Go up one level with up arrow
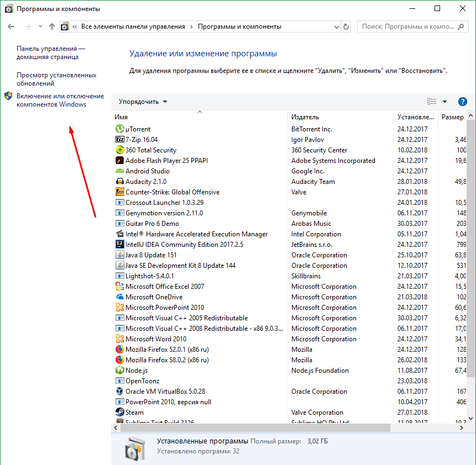Viewport: 476px width, 465px height. tap(52, 27)
